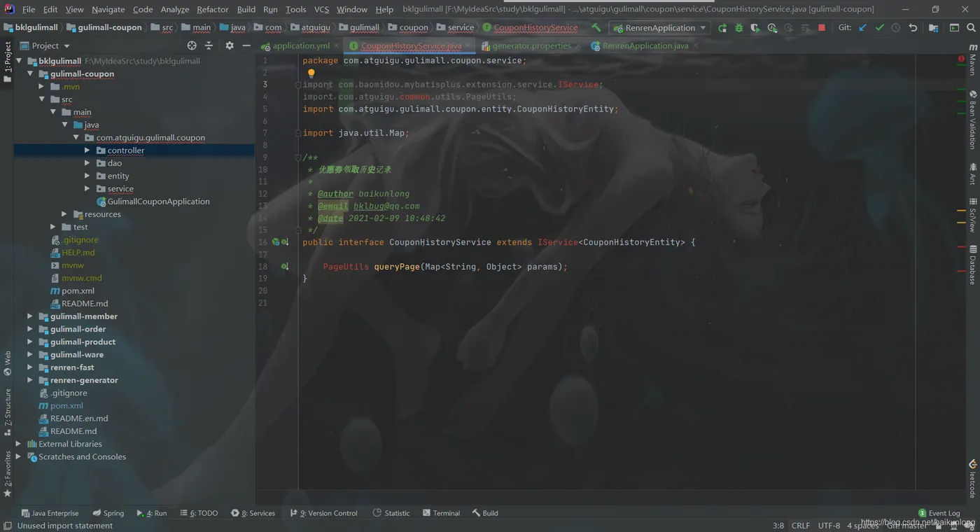Image resolution: width=980 pixels, height=532 pixels.
Task: Open the Ant side tool window
Action: point(972,174)
